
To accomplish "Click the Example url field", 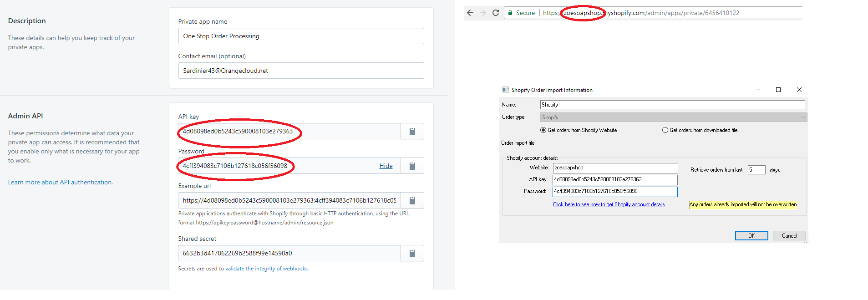I will click(289, 200).
